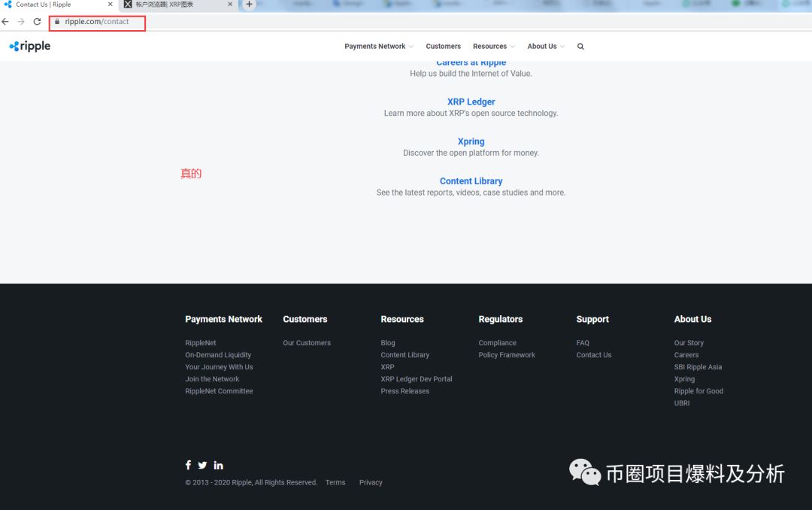The width and height of the screenshot is (812, 510).
Task: Open Ripple's LinkedIn icon in footer
Action: click(219, 466)
